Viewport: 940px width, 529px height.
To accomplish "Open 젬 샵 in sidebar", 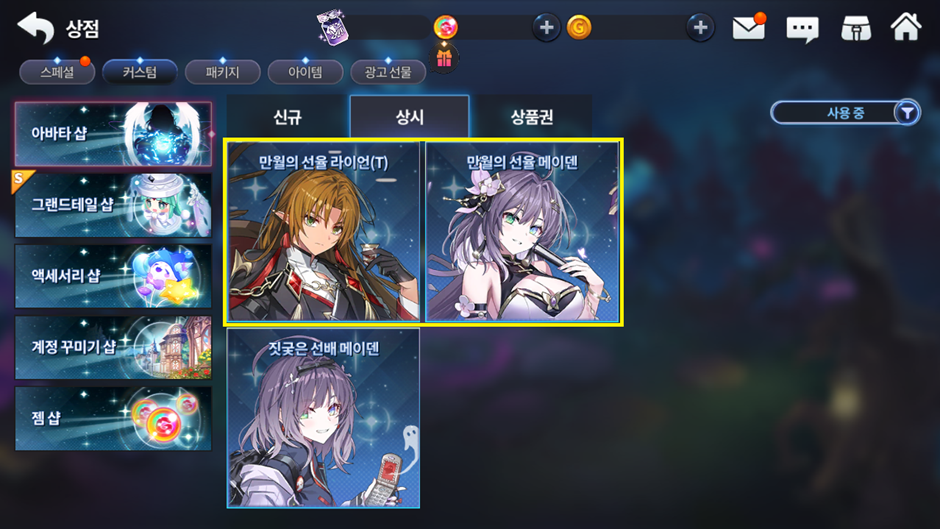I will click(113, 418).
